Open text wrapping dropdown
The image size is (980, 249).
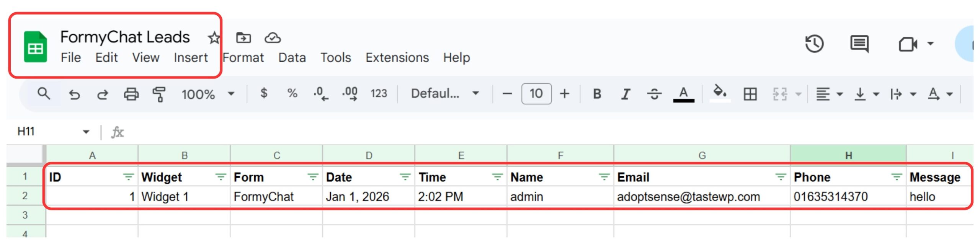point(903,94)
